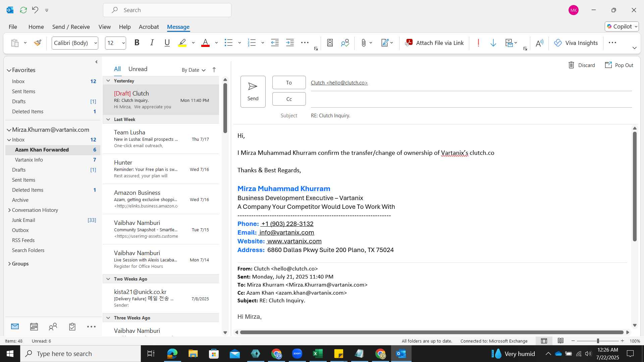
Task: Open highlight color dropdown arrow
Action: pyautogui.click(x=193, y=43)
